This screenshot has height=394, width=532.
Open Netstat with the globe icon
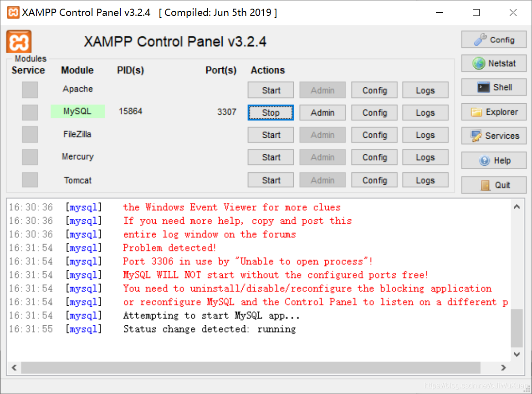tap(494, 63)
